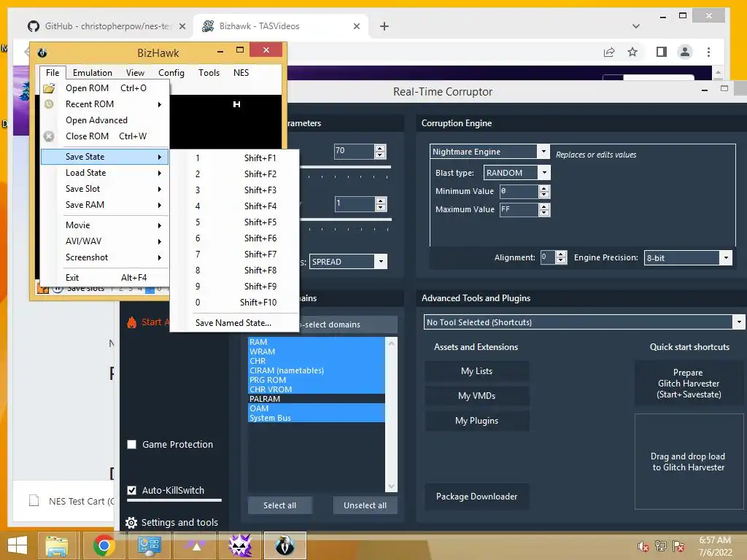Expand the Save Slot submenu
Viewport: 747px width, 560px height.
105,189
